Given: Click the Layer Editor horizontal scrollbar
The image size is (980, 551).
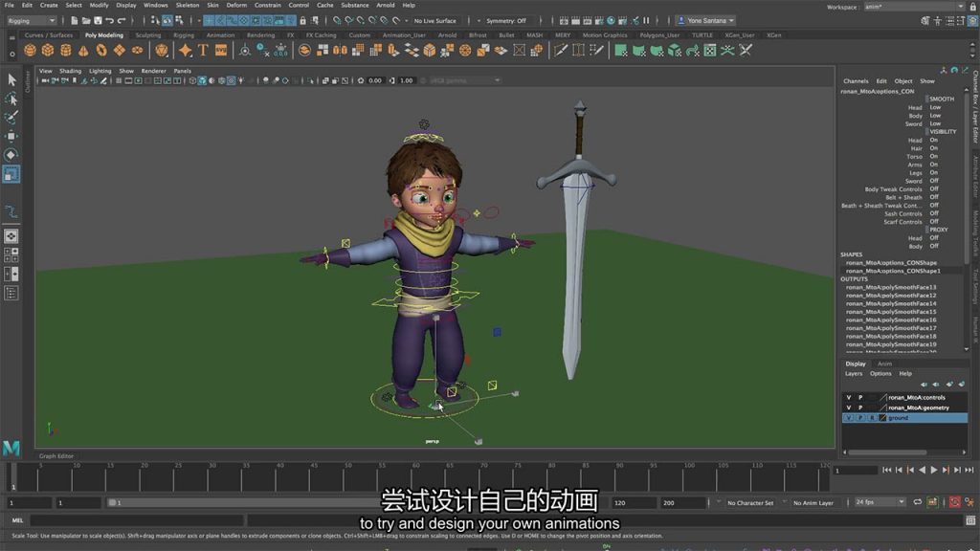Looking at the screenshot, I should coord(887,452).
